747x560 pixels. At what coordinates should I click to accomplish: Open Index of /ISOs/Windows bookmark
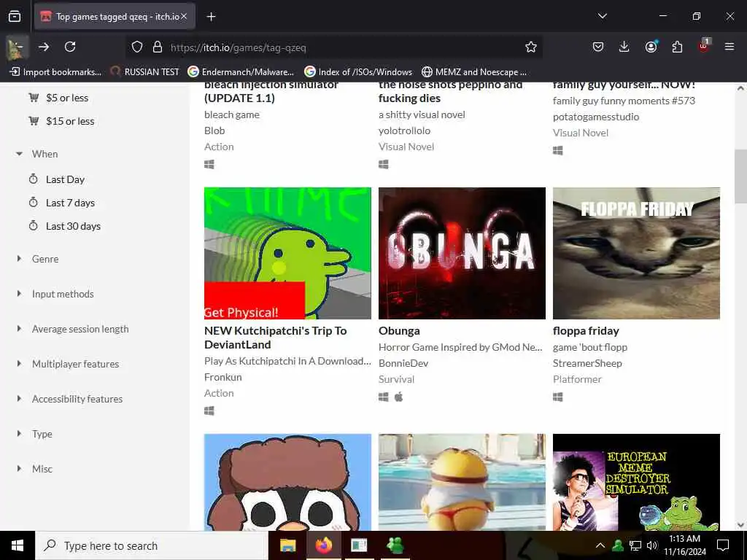point(358,72)
